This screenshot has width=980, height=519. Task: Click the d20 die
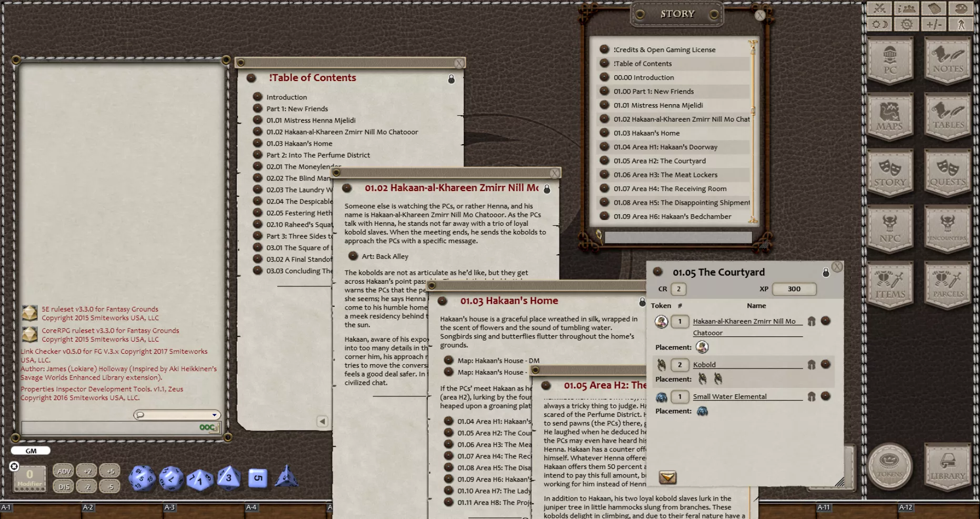(142, 478)
